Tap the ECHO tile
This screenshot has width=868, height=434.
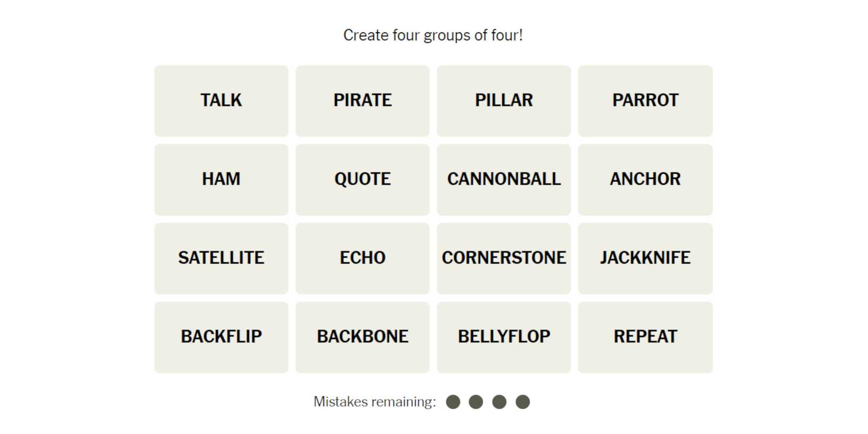(x=362, y=258)
